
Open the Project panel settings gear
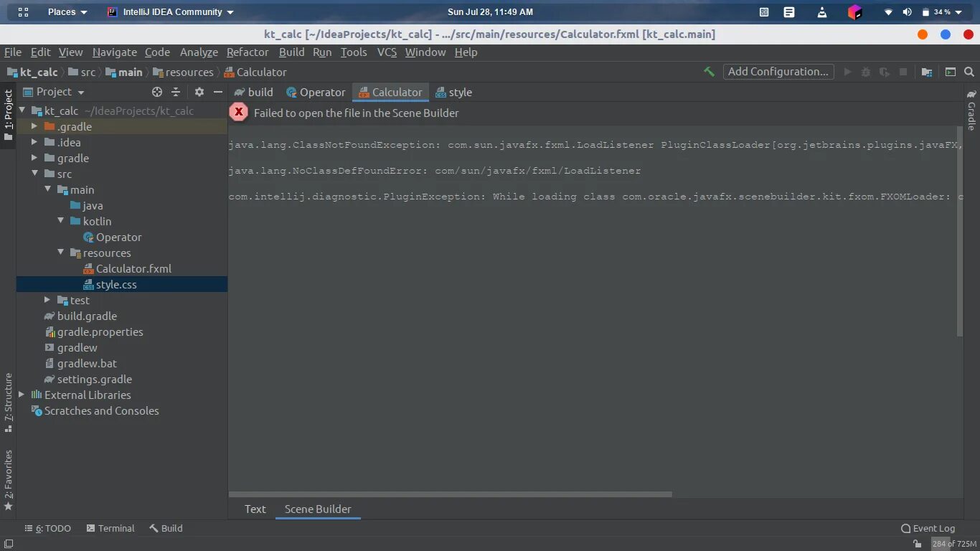(x=199, y=92)
